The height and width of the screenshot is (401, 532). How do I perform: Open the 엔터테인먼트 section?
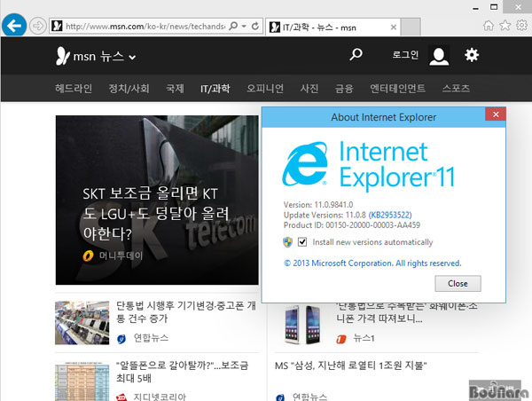coord(397,89)
